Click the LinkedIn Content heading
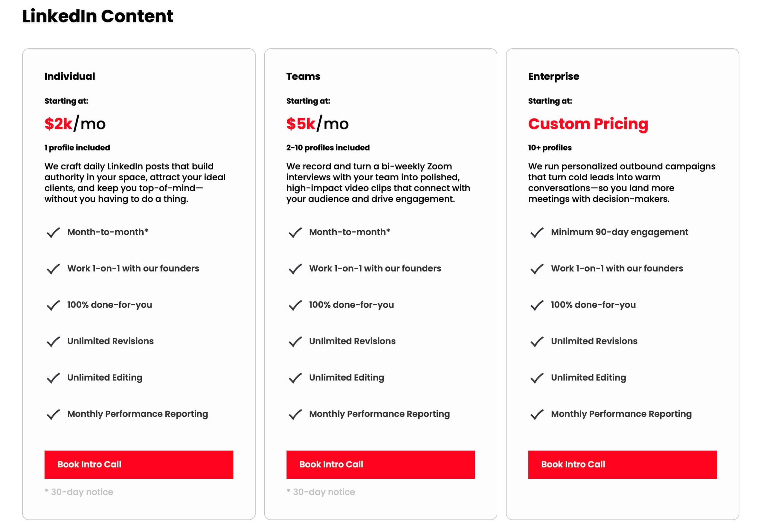 (98, 16)
